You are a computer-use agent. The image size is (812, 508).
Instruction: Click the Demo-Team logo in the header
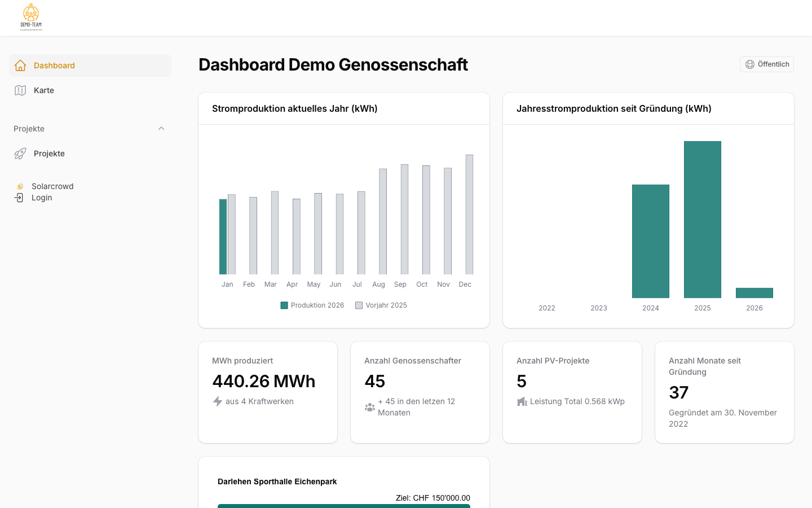tap(31, 17)
